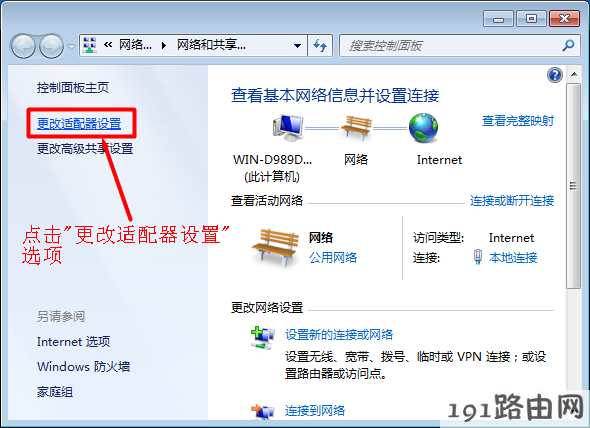Screen dimensions: 590x428
Task: Open Windows 防火墙 from See also list
Action: click(84, 366)
